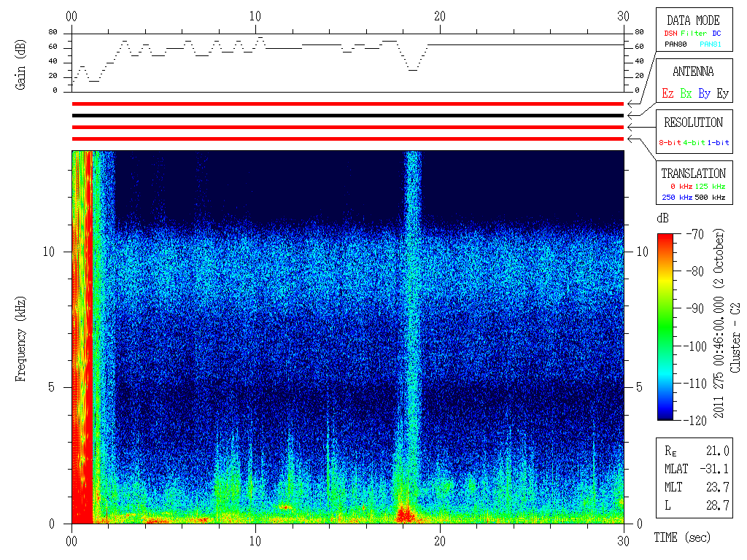The height and width of the screenshot is (560, 747).
Task: Click the black Ey antenna label
Action: 722,93
